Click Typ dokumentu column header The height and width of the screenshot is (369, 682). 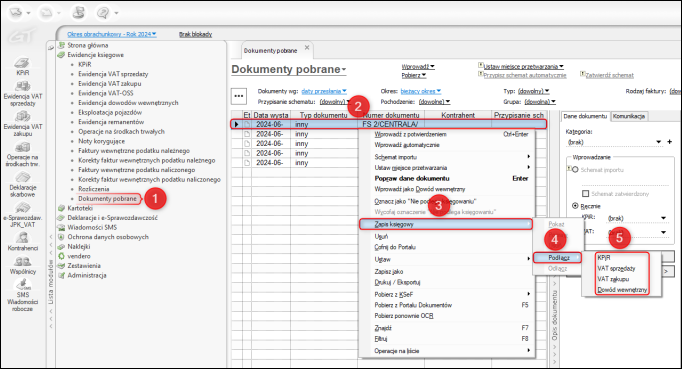[x=323, y=115]
